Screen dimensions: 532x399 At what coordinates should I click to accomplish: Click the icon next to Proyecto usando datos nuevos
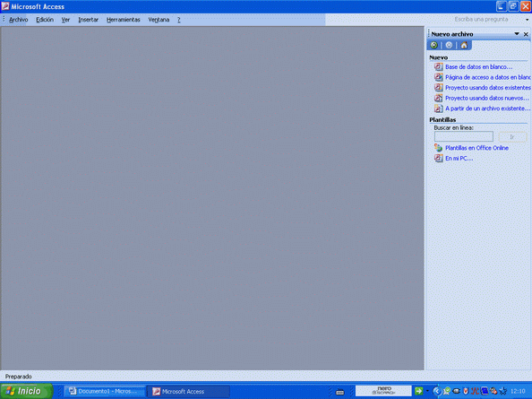(438, 98)
